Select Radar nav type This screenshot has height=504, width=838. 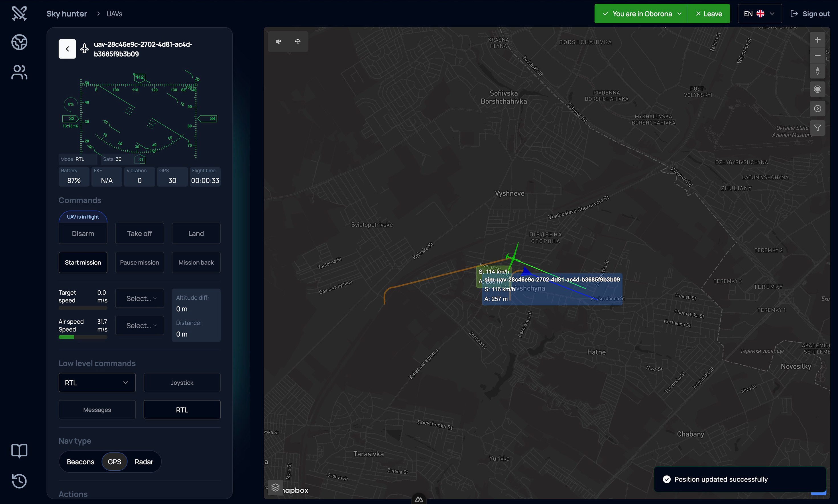pyautogui.click(x=144, y=462)
